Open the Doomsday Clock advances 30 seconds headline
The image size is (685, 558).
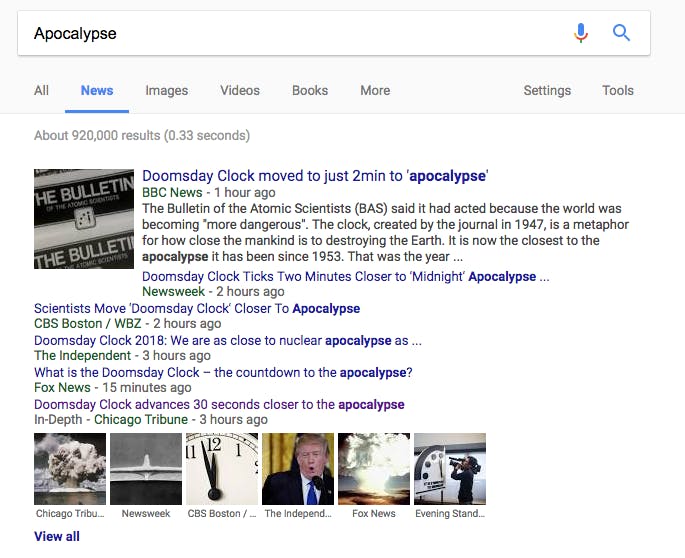(x=219, y=404)
